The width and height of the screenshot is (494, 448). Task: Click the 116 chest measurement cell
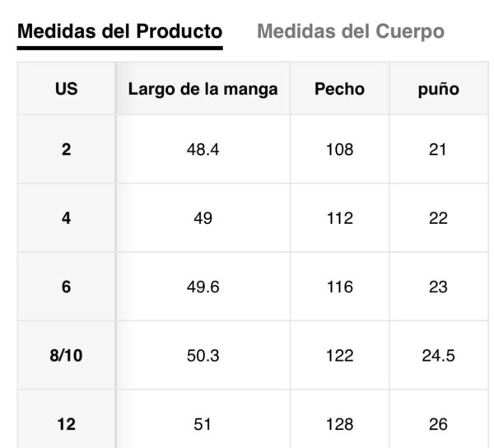point(339,287)
